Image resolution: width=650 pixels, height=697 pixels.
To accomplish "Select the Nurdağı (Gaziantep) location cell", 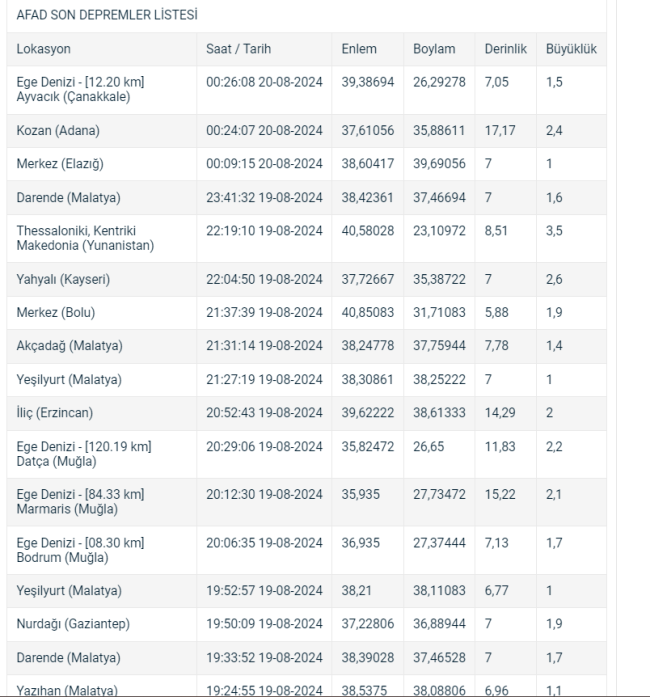I will coord(102,625).
